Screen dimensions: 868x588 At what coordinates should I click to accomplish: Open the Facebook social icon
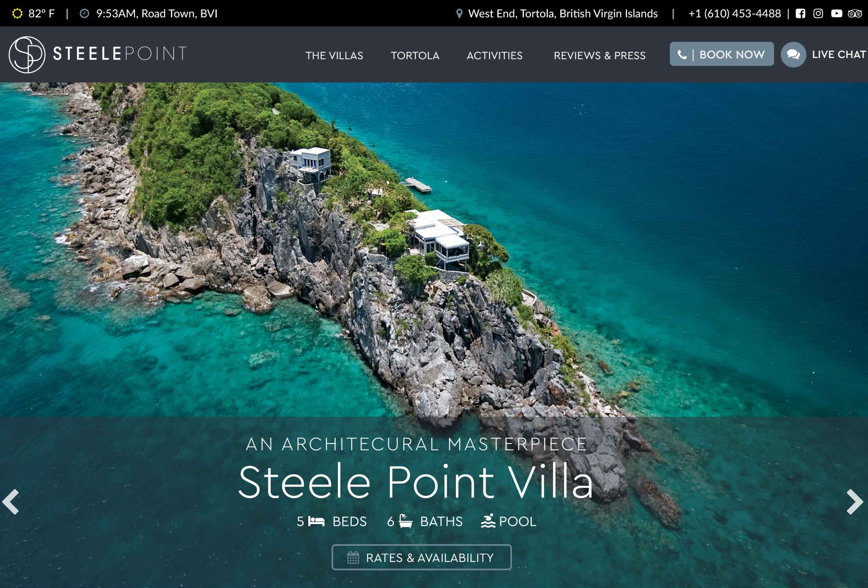click(x=800, y=14)
